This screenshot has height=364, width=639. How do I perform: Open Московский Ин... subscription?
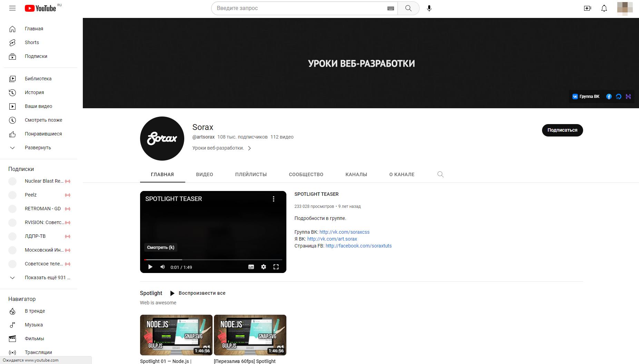pos(39,250)
